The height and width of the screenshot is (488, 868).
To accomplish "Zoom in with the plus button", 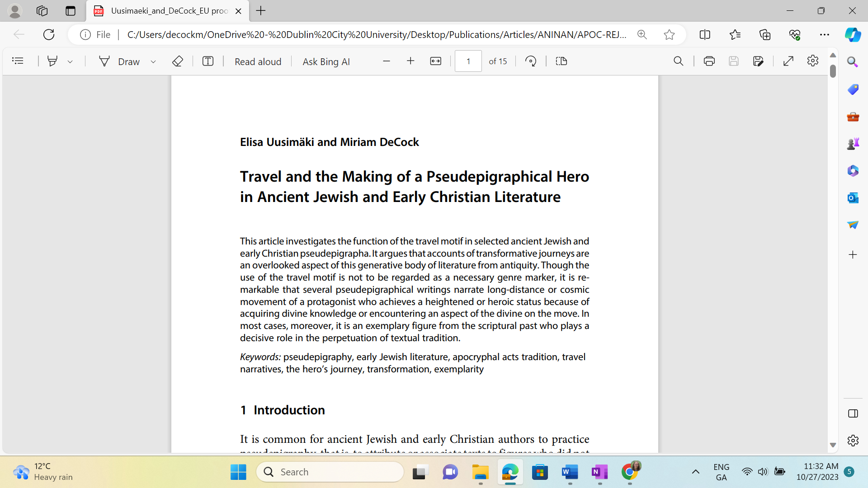I will point(410,61).
